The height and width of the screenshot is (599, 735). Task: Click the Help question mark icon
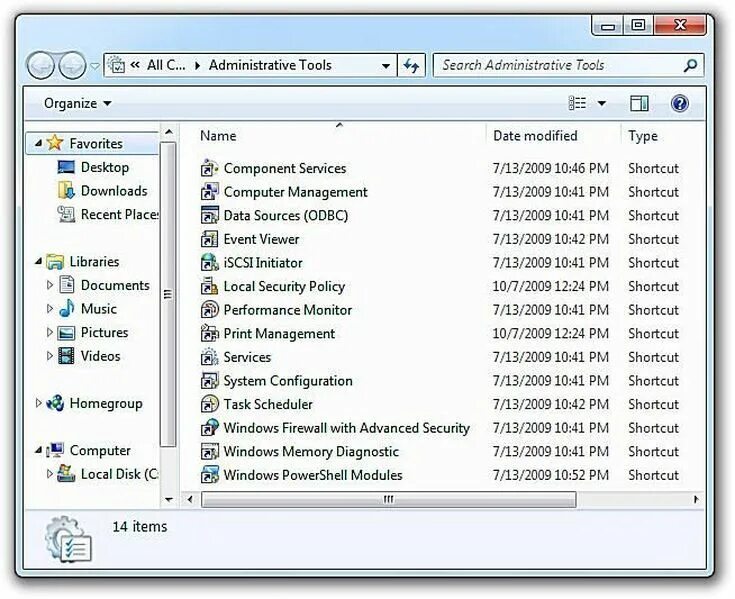(679, 103)
